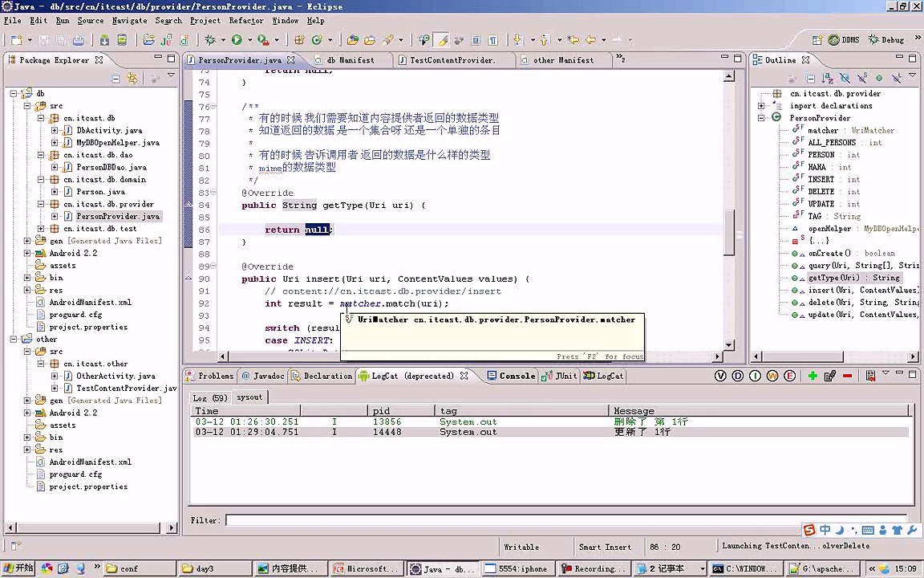924x578 pixels.
Task: Switch to the Console tab
Action: [516, 376]
